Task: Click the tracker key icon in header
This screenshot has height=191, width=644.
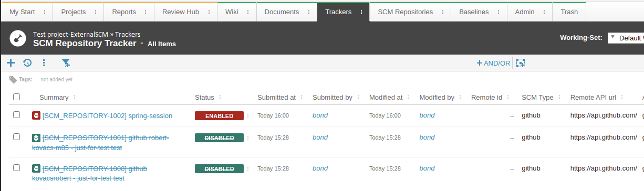Action: [x=18, y=39]
